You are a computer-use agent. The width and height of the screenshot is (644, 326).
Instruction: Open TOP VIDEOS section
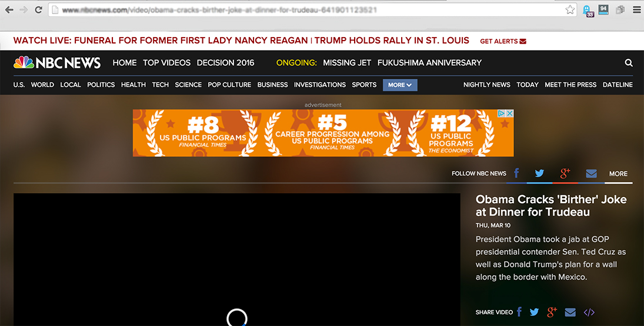tap(167, 62)
